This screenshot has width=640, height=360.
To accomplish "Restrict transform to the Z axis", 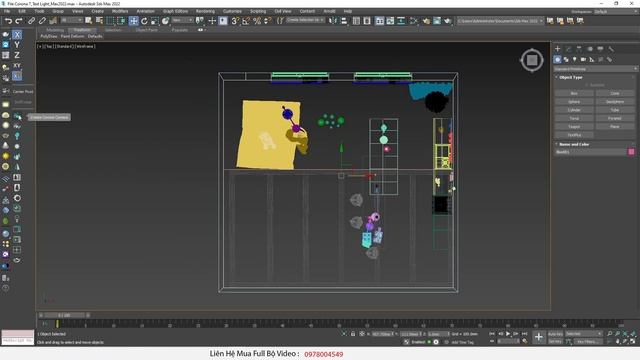I will (x=17, y=55).
